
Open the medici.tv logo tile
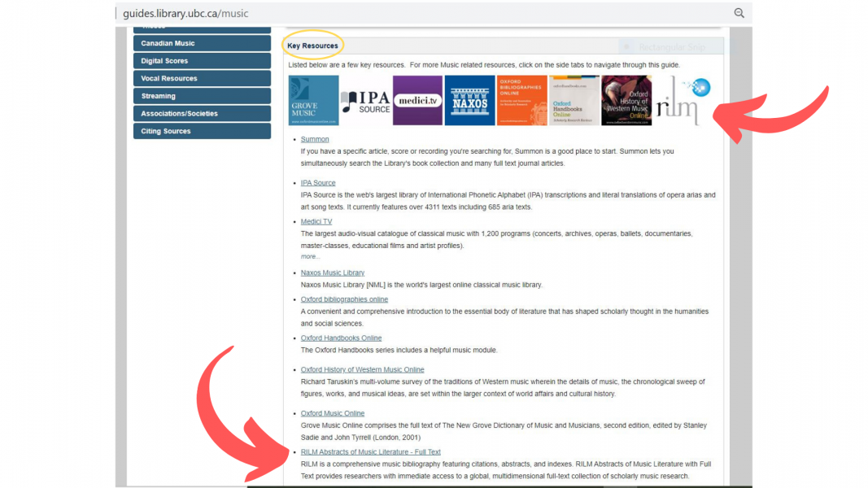tap(417, 100)
